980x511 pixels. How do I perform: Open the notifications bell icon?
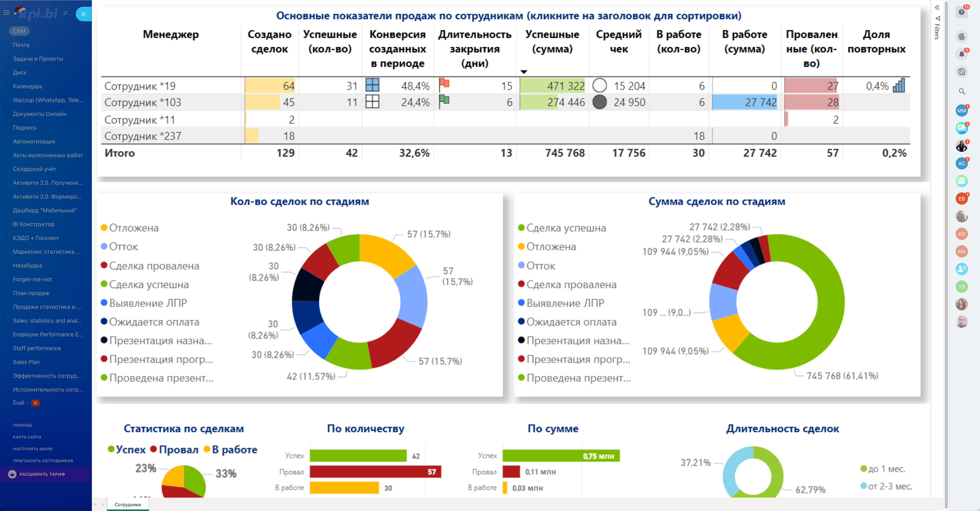pyautogui.click(x=961, y=54)
